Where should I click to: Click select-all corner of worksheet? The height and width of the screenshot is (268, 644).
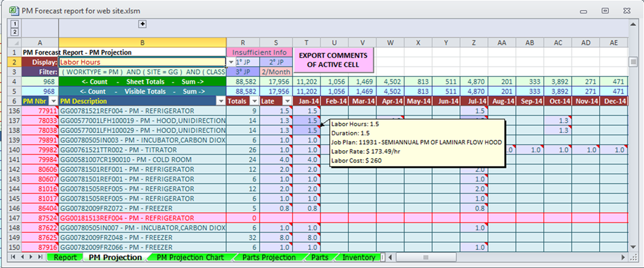14,42
